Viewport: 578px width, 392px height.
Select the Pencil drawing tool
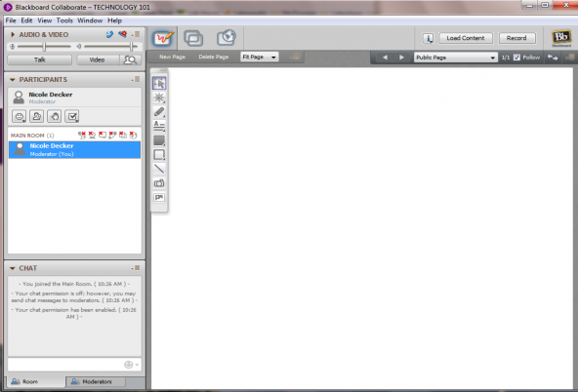[x=159, y=112]
